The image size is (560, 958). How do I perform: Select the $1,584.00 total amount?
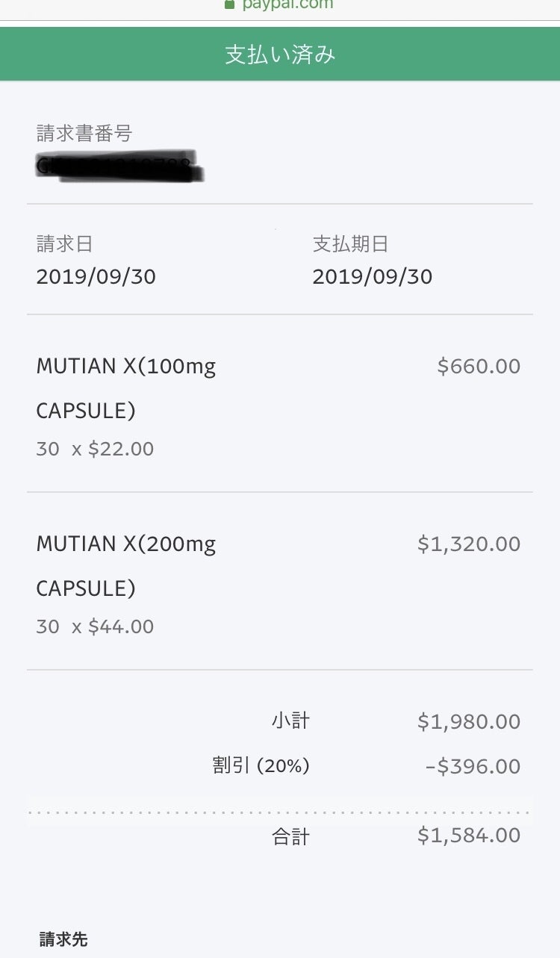[x=469, y=835]
